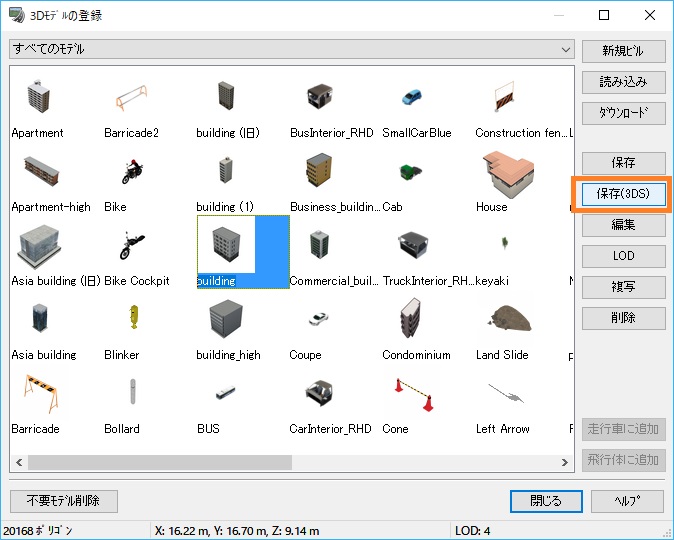
Task: Click the 3Dモデルの登録 title bar icon
Action: 17,15
